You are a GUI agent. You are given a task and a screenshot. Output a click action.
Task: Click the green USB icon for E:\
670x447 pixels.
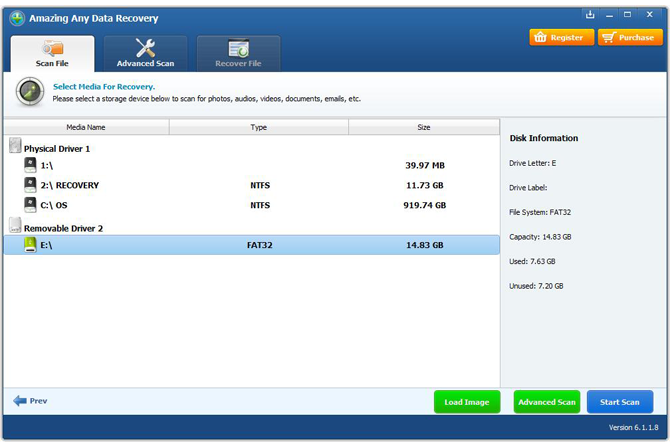pos(30,245)
